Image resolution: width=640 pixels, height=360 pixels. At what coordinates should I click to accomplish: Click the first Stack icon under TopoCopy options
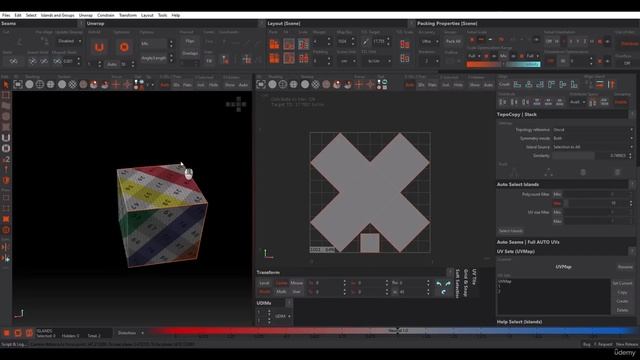point(514,173)
